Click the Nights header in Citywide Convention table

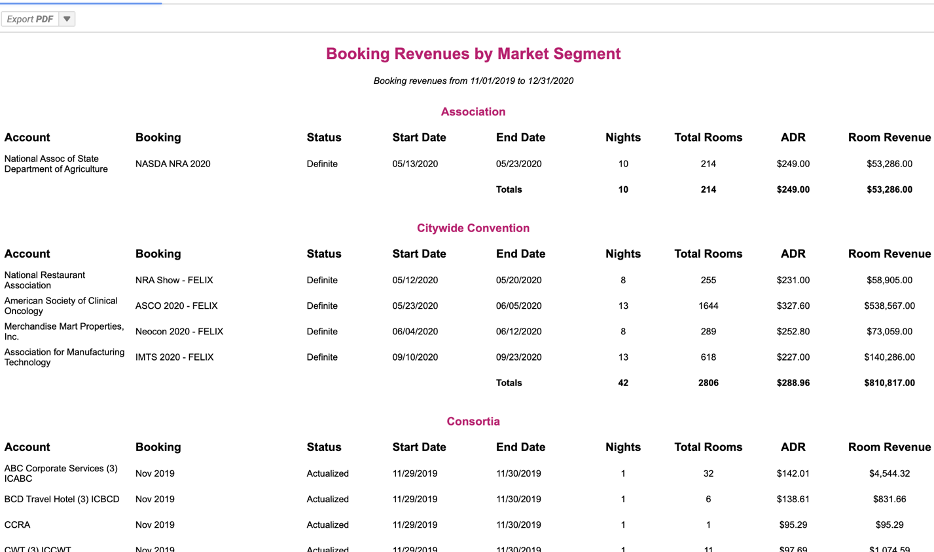623,254
